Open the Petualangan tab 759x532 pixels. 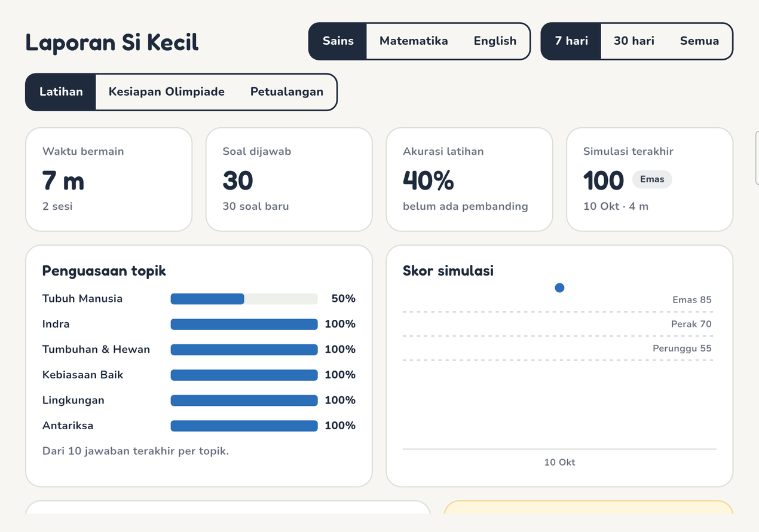tap(287, 92)
